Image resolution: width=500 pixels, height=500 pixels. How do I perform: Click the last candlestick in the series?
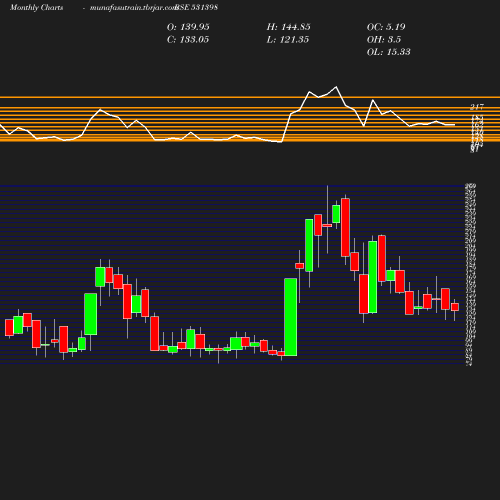455,307
